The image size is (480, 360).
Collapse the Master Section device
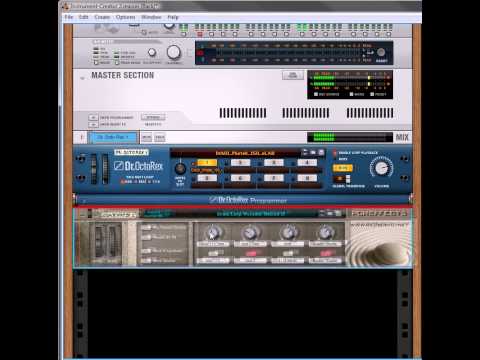(82, 79)
